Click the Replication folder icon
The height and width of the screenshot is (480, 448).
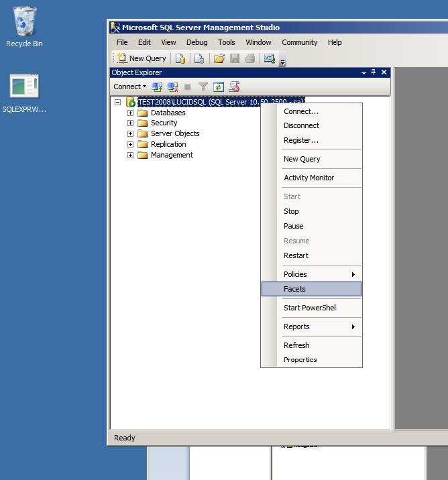coord(142,145)
